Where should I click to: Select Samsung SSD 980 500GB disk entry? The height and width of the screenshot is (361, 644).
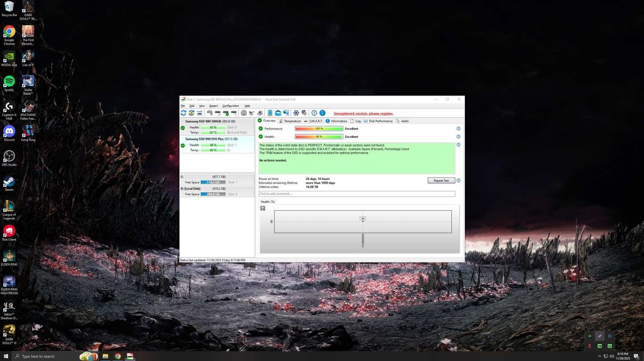tap(217, 127)
